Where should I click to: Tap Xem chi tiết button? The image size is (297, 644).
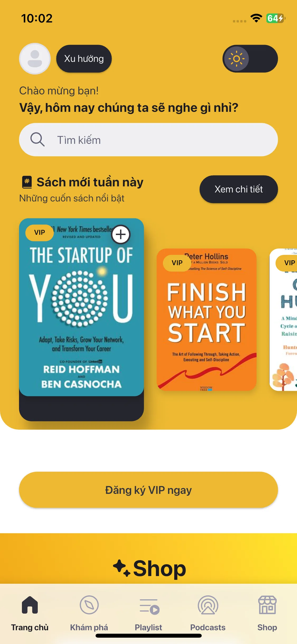[x=239, y=189]
